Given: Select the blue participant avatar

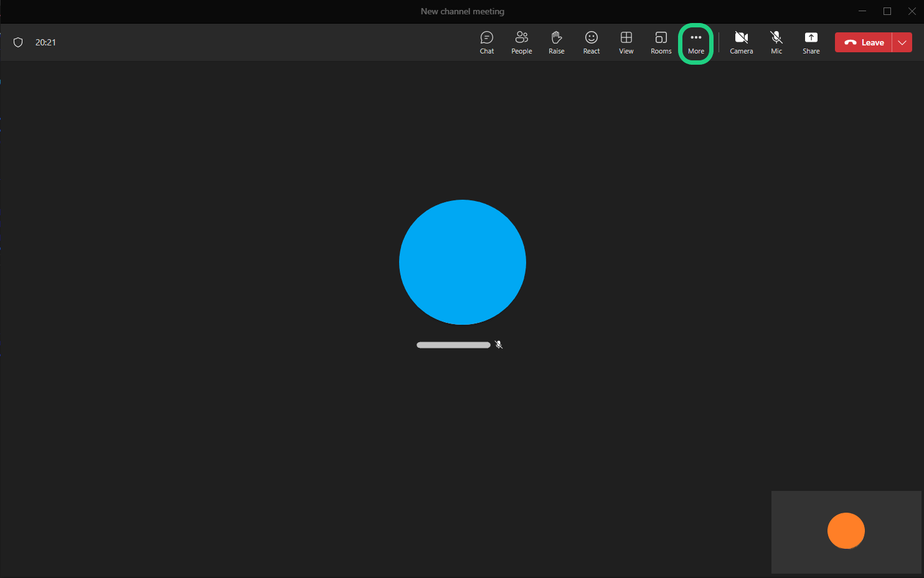Looking at the screenshot, I should [x=462, y=262].
